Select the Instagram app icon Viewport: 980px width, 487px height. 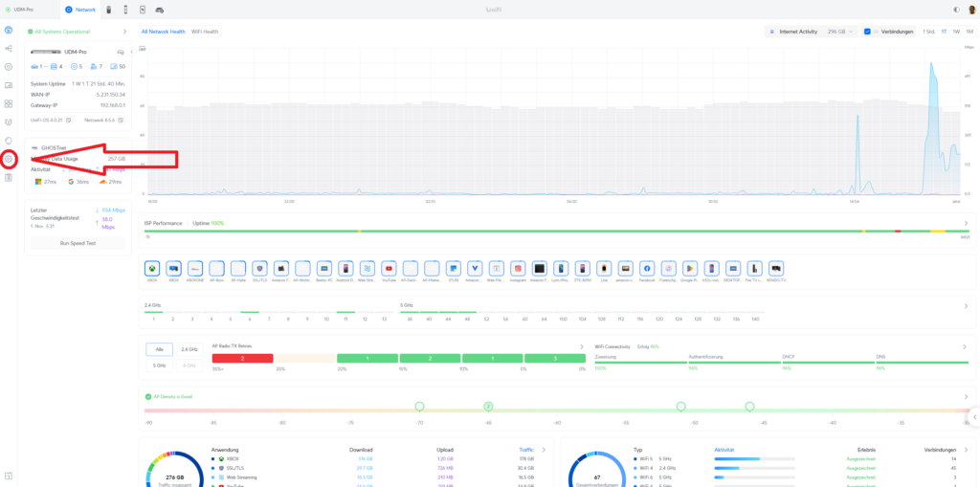(x=518, y=269)
